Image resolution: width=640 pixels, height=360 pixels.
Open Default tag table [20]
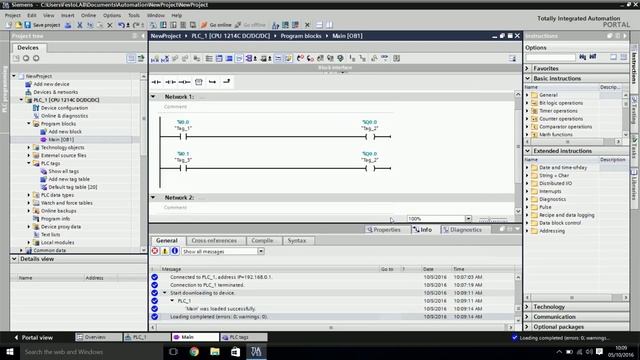click(73, 187)
